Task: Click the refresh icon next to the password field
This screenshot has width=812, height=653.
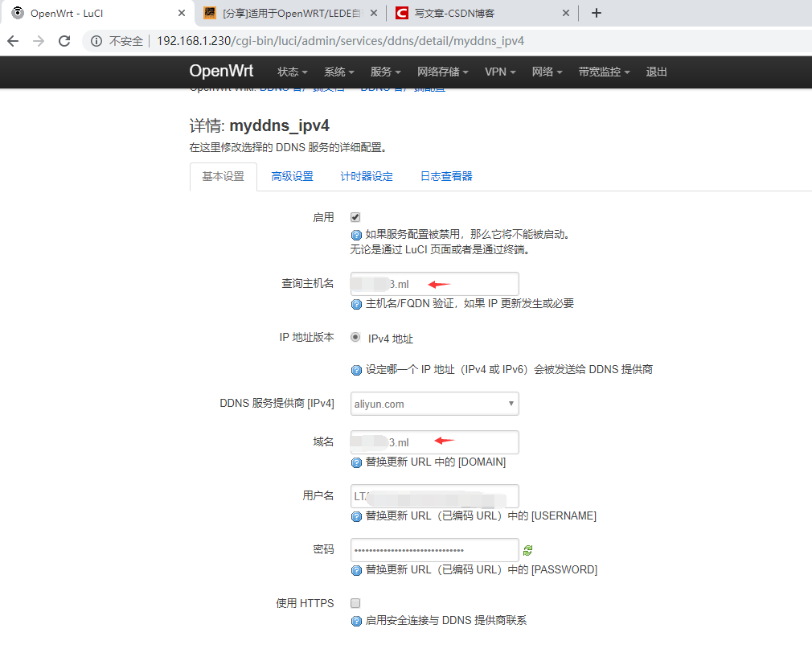Action: click(x=528, y=549)
